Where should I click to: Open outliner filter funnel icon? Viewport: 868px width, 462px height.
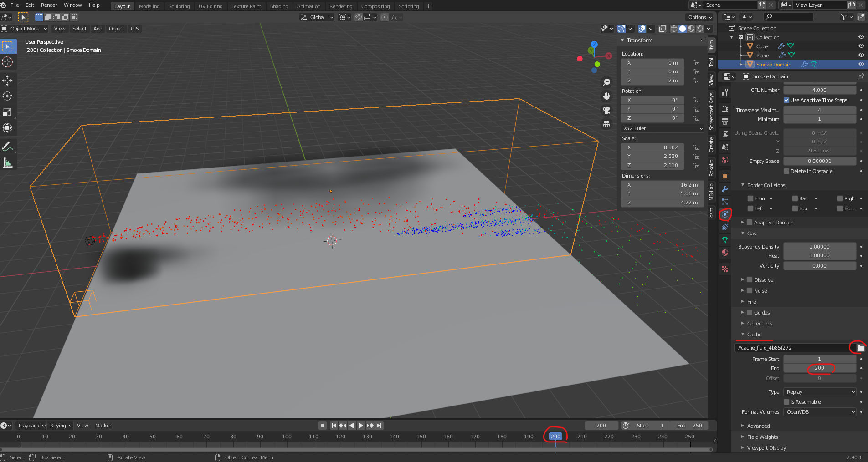click(x=844, y=17)
